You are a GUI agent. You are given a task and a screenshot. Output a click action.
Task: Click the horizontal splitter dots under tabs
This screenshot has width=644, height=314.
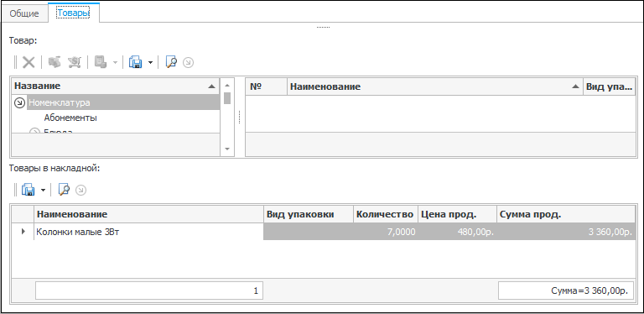323,28
